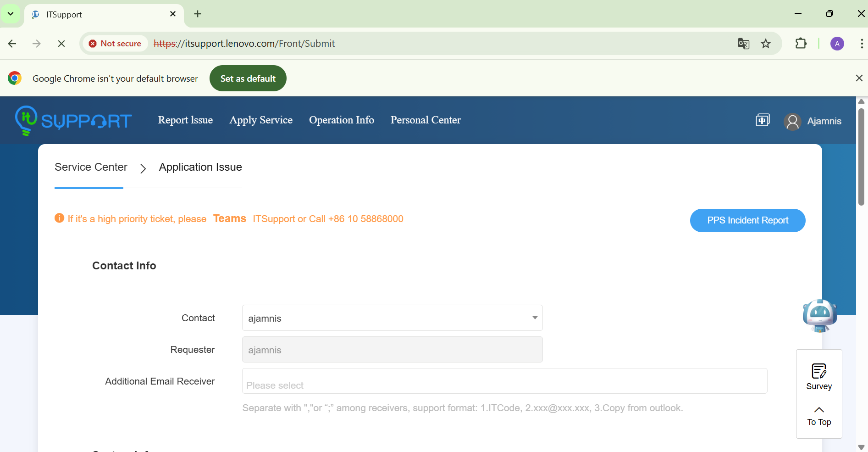Image resolution: width=868 pixels, height=452 pixels.
Task: Click the header icon beside user avatar
Action: click(763, 120)
